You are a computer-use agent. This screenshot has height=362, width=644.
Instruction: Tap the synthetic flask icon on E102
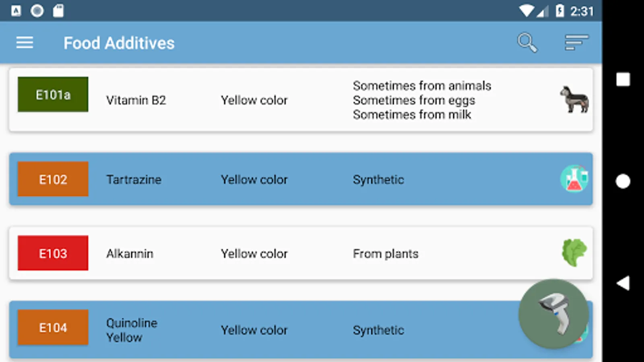click(574, 179)
